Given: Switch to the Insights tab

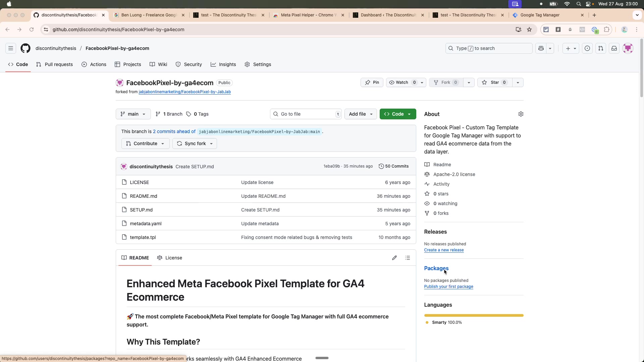Looking at the screenshot, I should coord(223,64).
